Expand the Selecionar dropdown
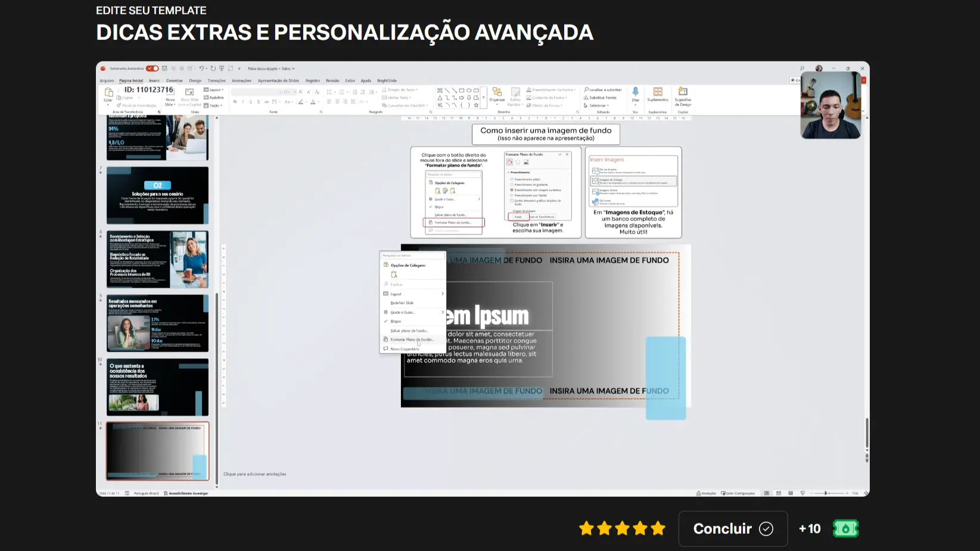980x551 pixels. (x=596, y=105)
